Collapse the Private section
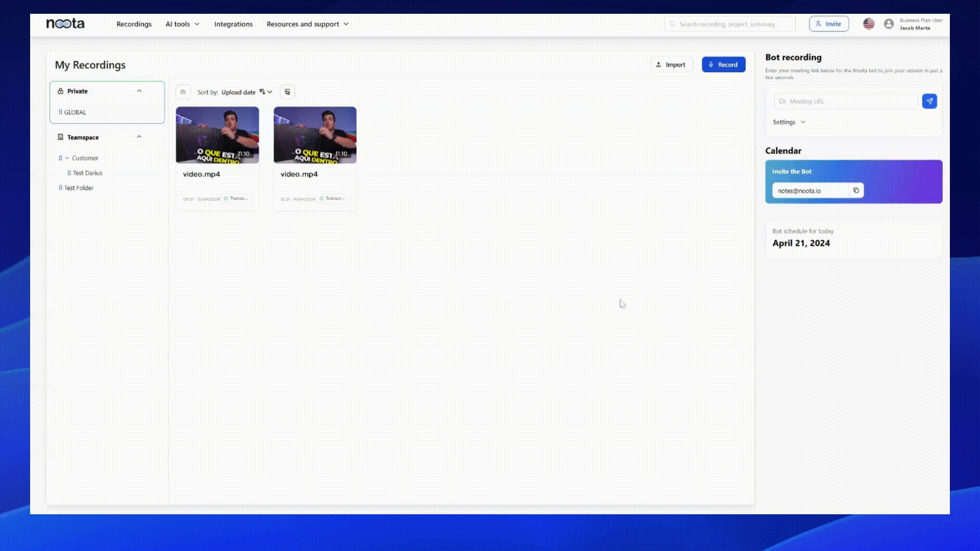The width and height of the screenshot is (980, 551). pos(139,91)
